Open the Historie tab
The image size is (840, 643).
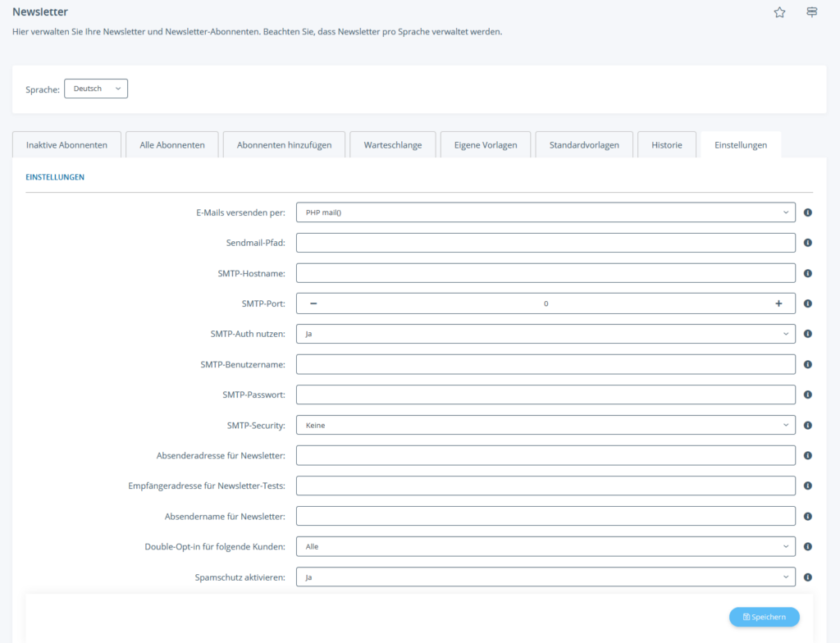coord(666,145)
